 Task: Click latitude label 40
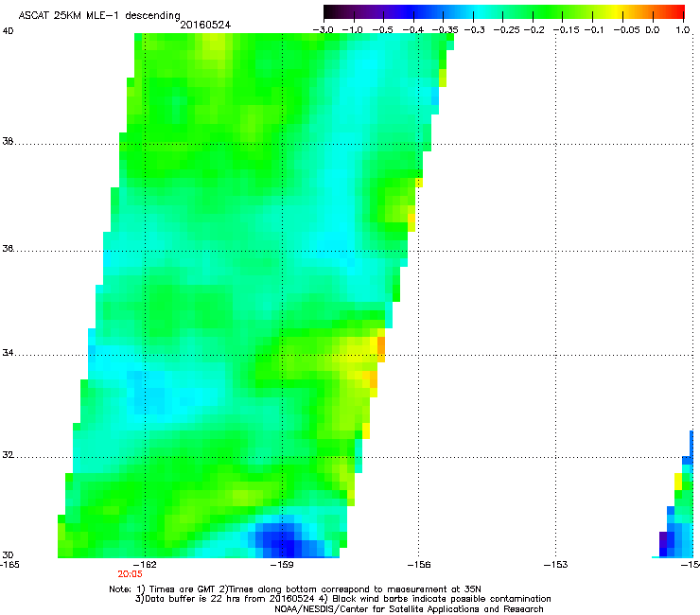click(8, 31)
